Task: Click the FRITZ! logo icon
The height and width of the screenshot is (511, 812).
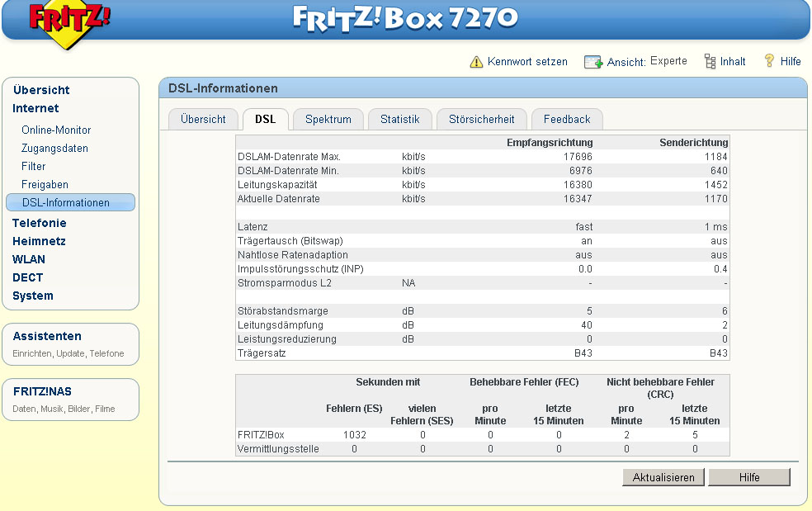Action: point(70,25)
